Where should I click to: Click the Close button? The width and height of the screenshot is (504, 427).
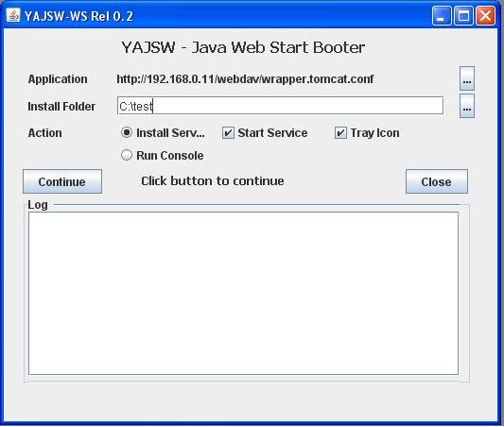coord(437,181)
